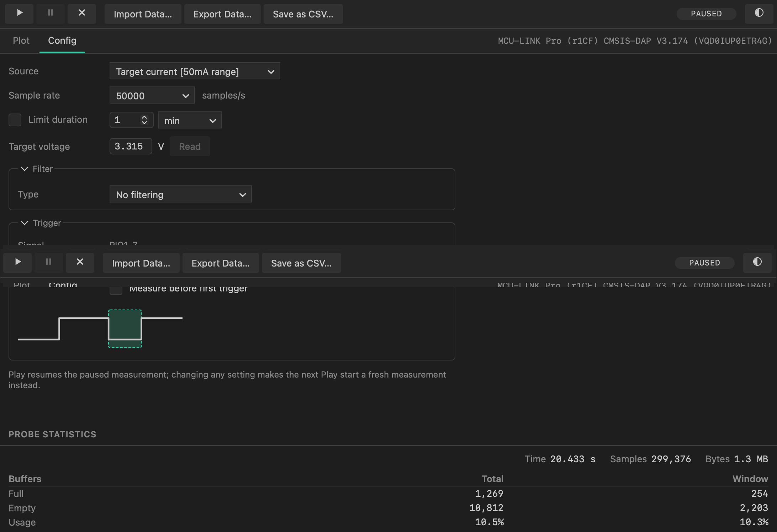This screenshot has width=777, height=532.
Task: Collapse the Filter section chevron
Action: pos(25,169)
